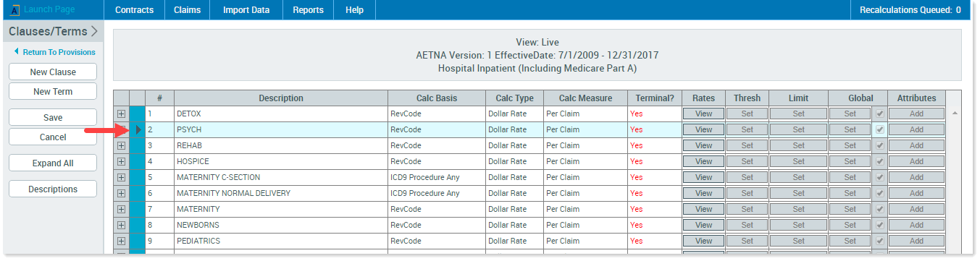
Task: Expand the MATERNITY C-SECTION clause row
Action: (x=121, y=177)
